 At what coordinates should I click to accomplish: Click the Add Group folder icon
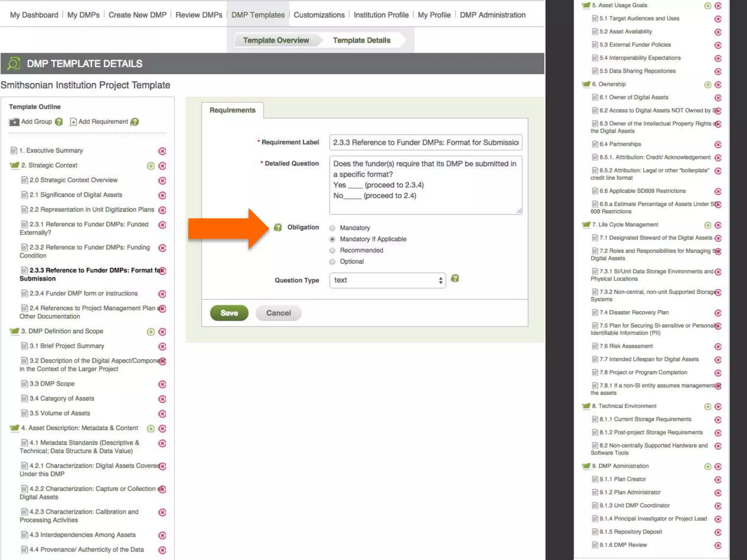[14, 122]
